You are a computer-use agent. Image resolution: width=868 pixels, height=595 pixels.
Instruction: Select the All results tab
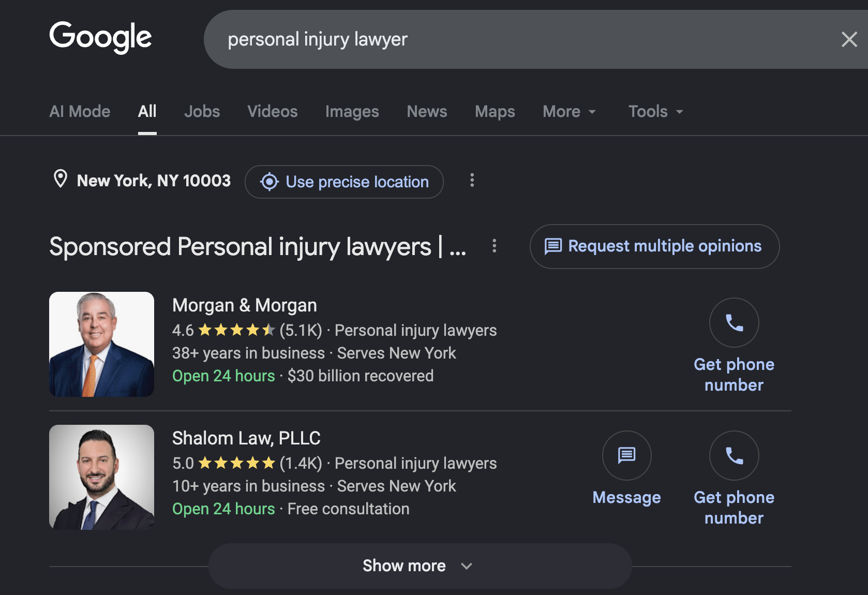pyautogui.click(x=147, y=111)
